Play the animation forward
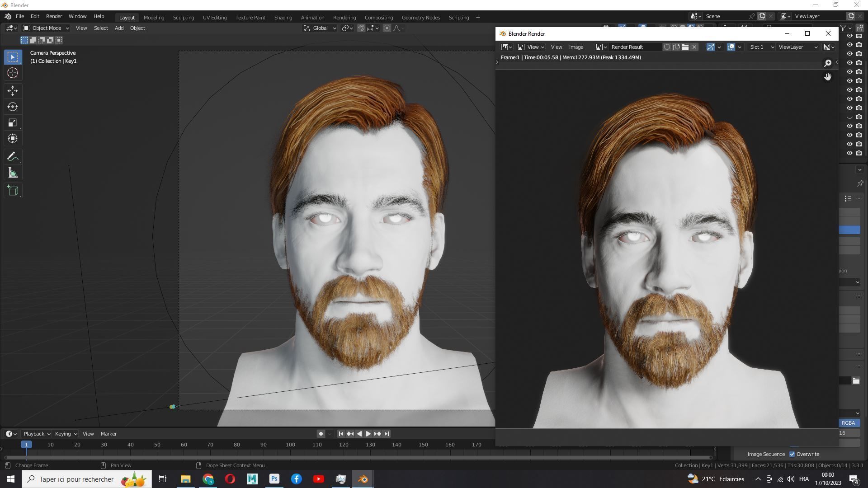 coord(368,434)
